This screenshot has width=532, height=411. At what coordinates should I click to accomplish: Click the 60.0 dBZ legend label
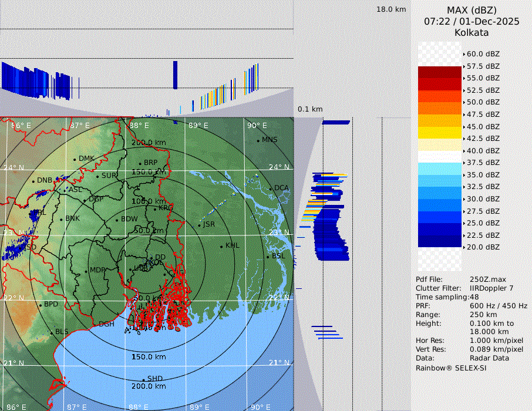click(x=483, y=54)
